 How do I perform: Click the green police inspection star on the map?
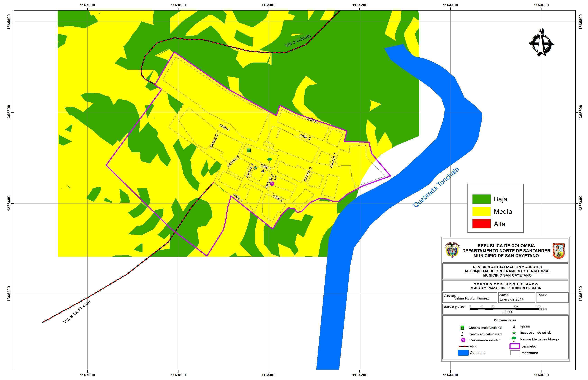(x=256, y=168)
